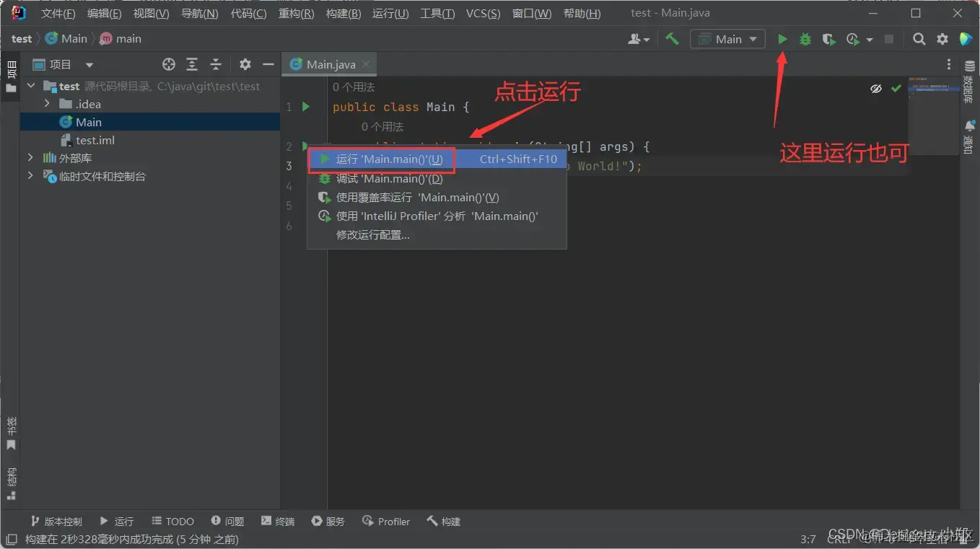Screen dimensions: 980x549
Task: Open 结构 tool window stripe button
Action: 11,484
